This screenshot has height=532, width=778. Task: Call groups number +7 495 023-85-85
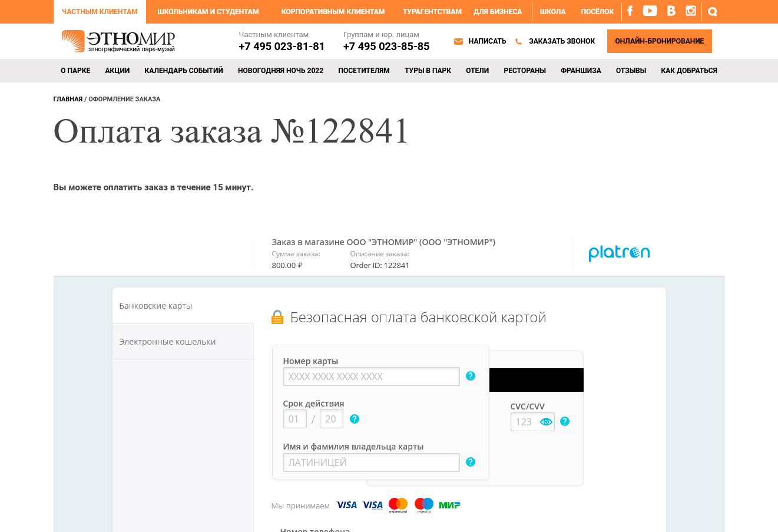coord(386,47)
